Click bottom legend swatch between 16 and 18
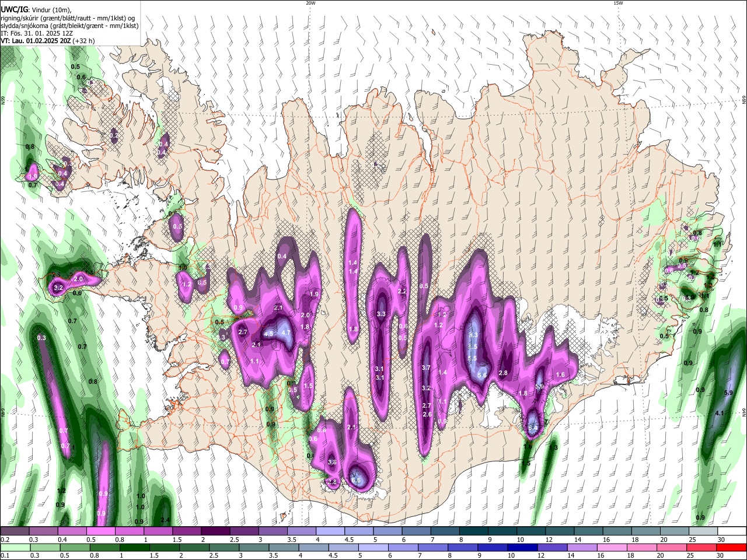 [x=613, y=547]
